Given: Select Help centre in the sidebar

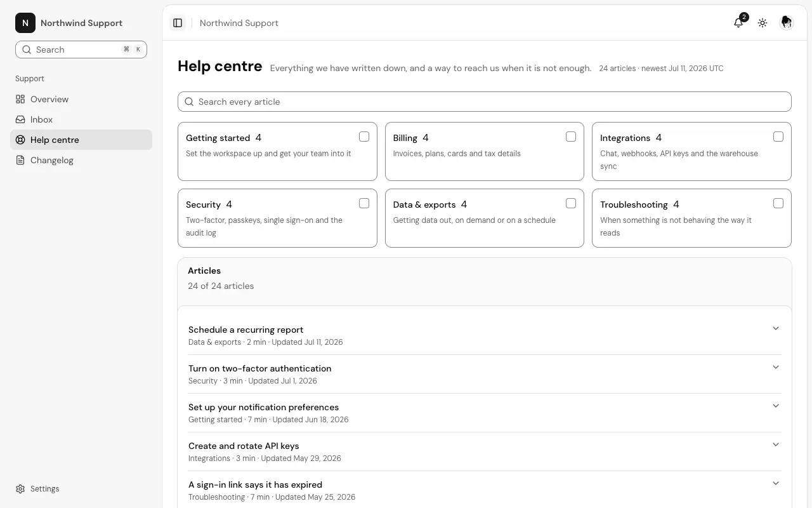Looking at the screenshot, I should coord(81,140).
